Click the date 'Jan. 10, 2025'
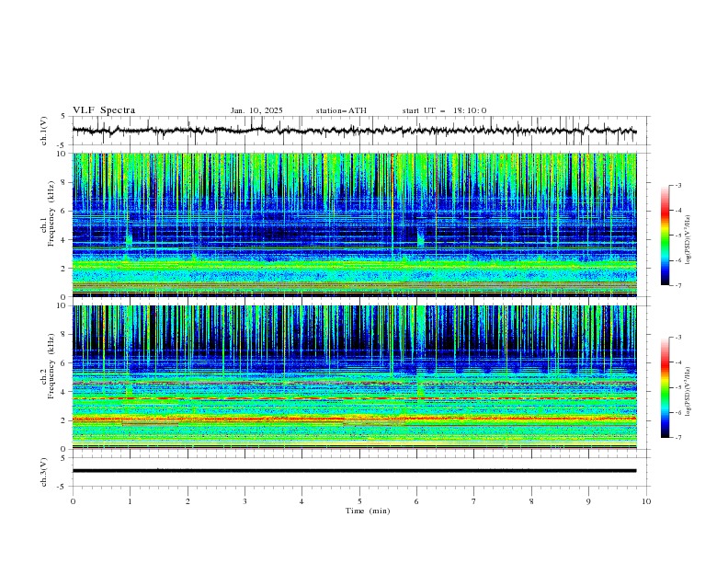Screen dimensions: 728x563 (256, 110)
